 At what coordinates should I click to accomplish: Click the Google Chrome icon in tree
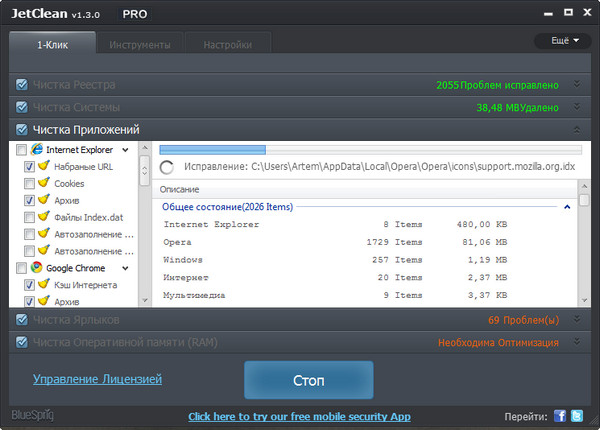click(x=37, y=268)
